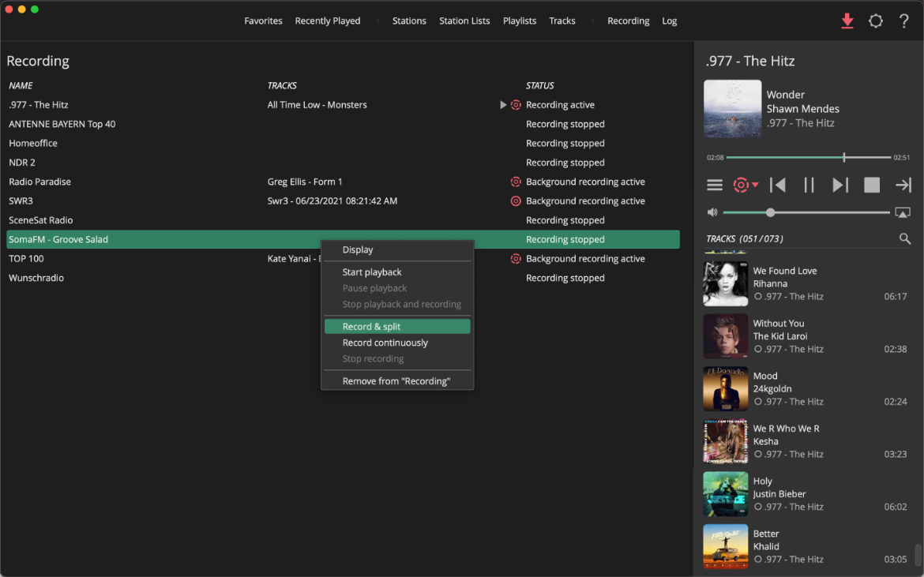The image size is (924, 577).
Task: Click the AirPlay output icon
Action: point(902,212)
